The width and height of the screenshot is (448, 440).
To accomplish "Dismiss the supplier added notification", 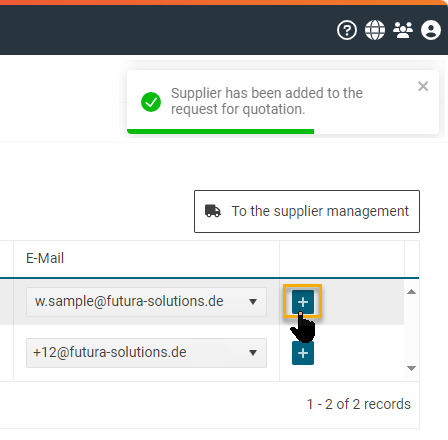I will coord(423,86).
